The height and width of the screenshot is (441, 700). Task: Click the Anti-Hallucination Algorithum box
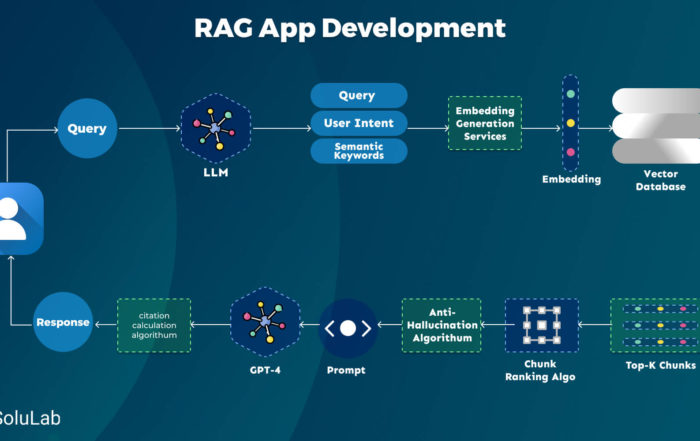tap(442, 325)
